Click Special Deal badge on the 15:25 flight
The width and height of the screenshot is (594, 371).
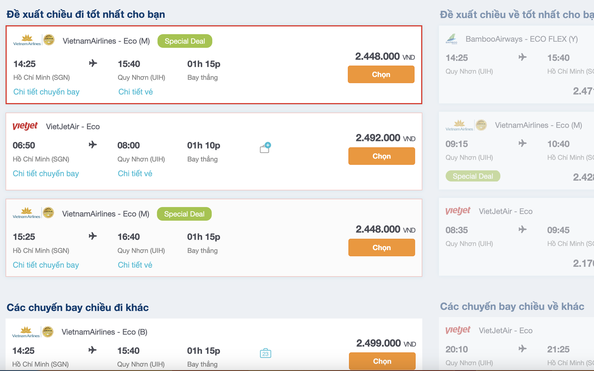tap(184, 214)
